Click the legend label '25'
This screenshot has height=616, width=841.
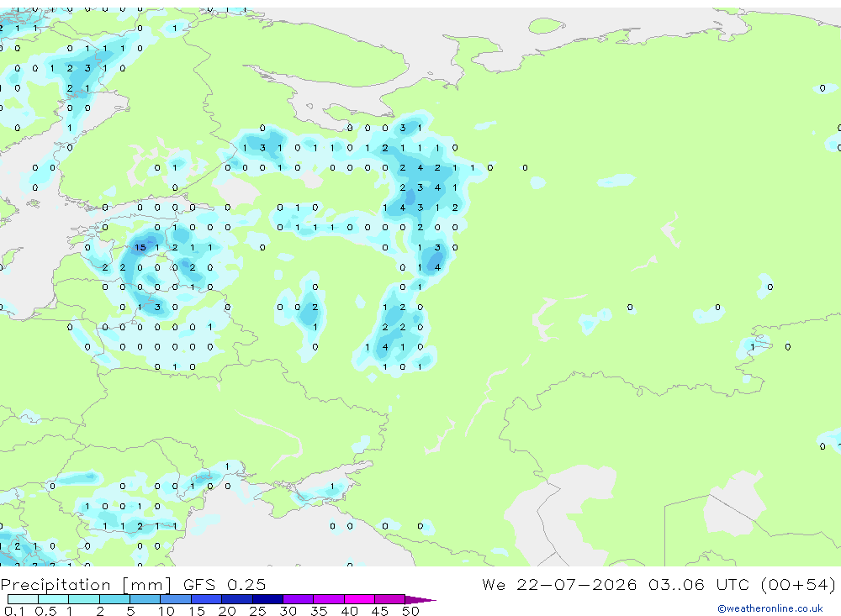pos(257,611)
